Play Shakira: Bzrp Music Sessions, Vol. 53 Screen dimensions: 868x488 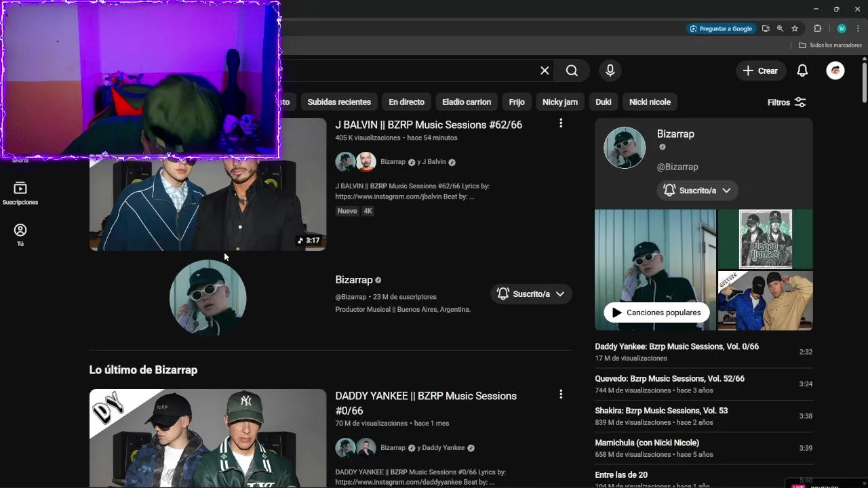(x=703, y=416)
